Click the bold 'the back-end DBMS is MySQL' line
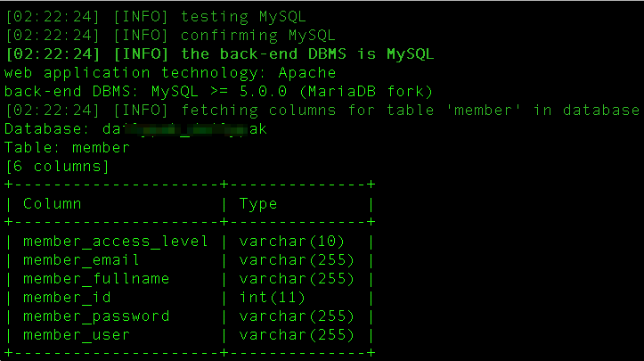 (219, 53)
